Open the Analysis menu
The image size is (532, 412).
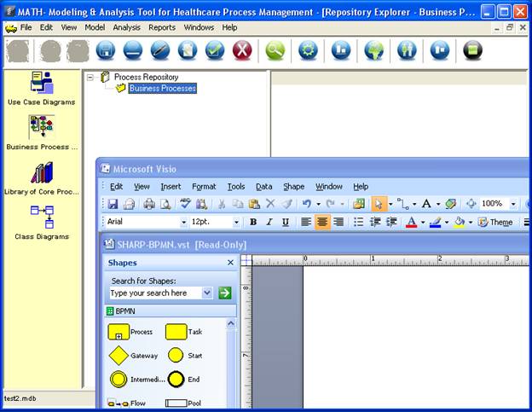point(126,27)
